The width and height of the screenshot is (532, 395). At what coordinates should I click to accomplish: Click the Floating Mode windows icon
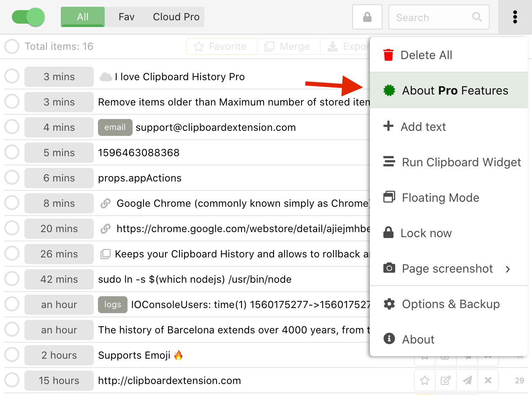pyautogui.click(x=389, y=197)
